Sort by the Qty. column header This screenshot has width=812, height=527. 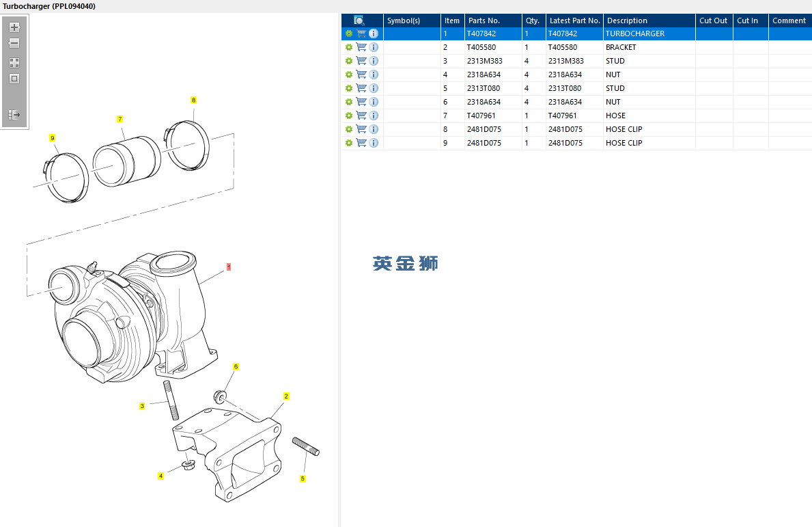(533, 21)
